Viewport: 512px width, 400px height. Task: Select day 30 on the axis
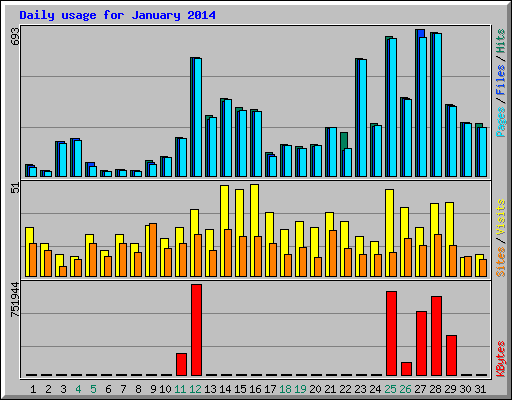coord(465,389)
